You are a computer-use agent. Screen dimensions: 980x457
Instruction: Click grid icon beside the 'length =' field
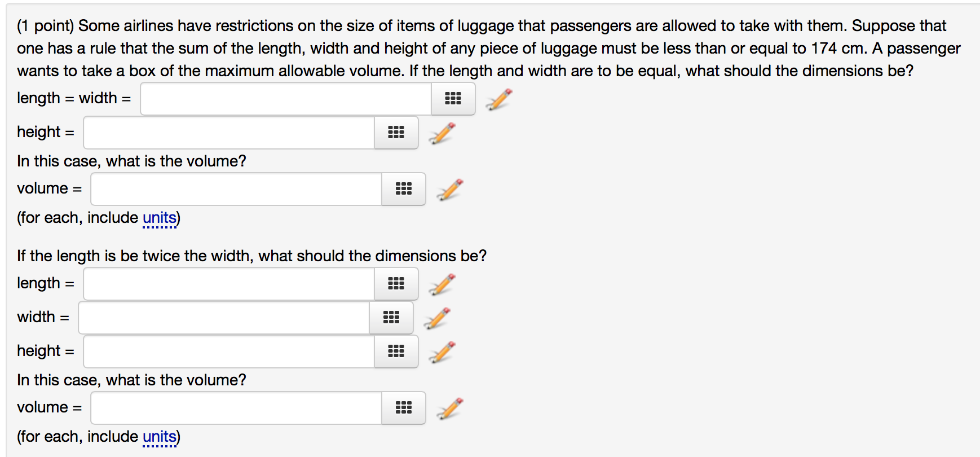[x=396, y=284]
